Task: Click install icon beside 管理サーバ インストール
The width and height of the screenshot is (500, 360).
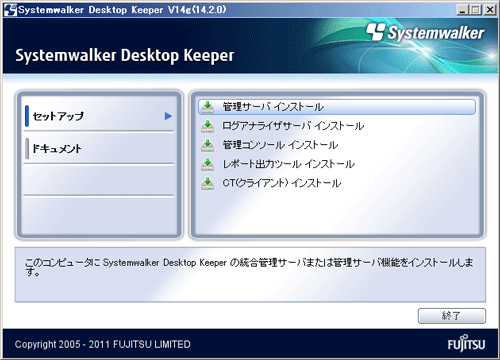Action: click(207, 107)
